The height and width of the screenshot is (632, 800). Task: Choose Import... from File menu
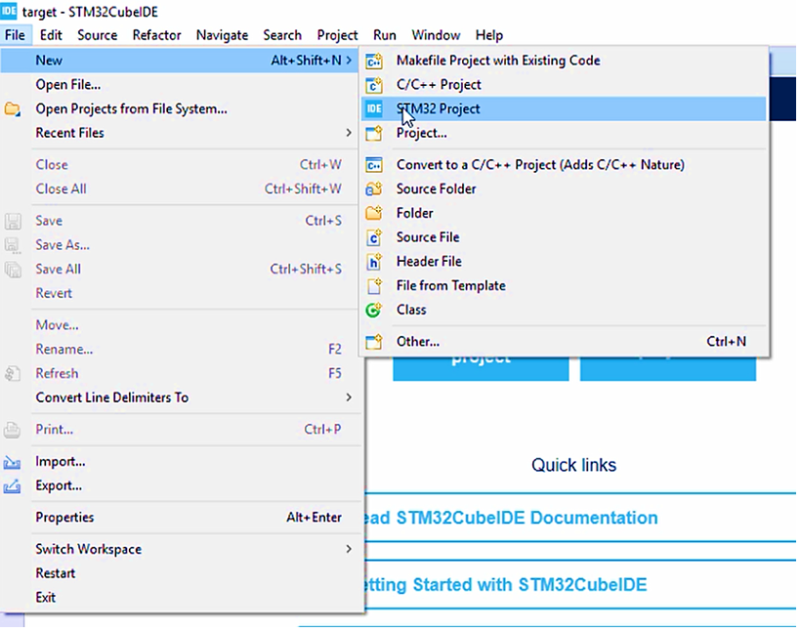tap(181, 462)
